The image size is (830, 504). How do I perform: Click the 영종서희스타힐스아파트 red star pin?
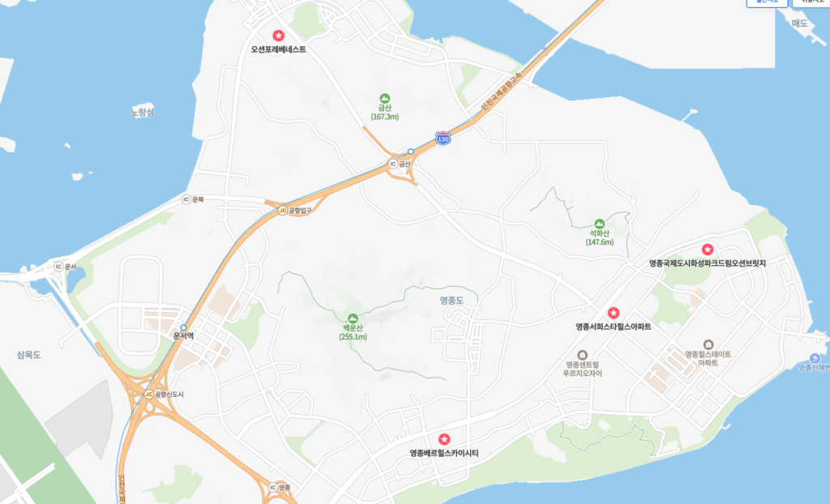pos(613,313)
